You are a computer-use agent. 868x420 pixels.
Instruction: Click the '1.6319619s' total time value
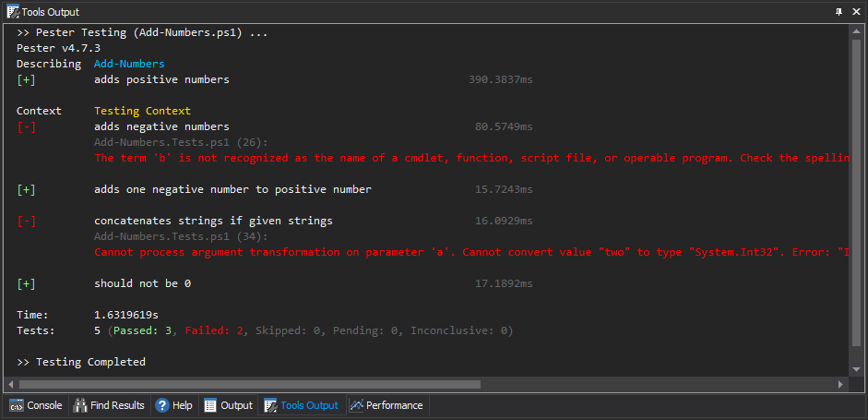pos(126,316)
